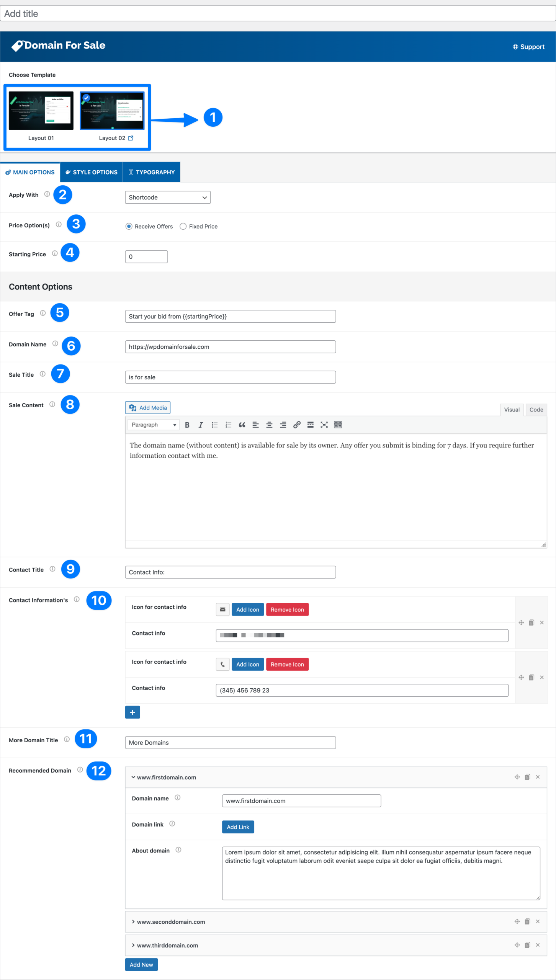Add a new contact info row with plus button
The image size is (556, 980).
[132, 712]
